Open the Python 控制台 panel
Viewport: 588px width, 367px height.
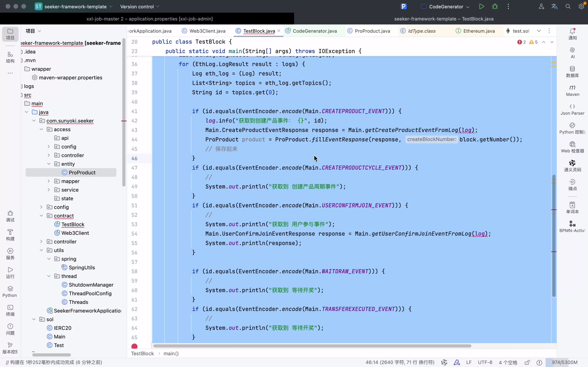tap(572, 128)
